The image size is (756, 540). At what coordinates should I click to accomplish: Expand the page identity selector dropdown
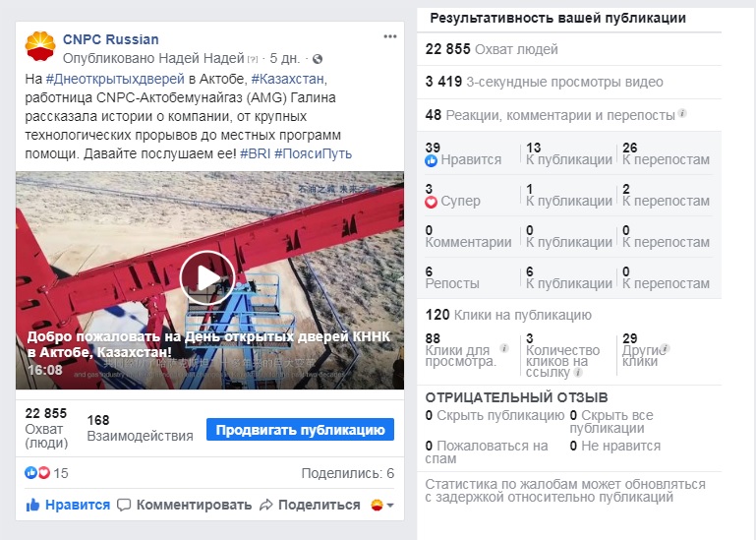click(382, 506)
